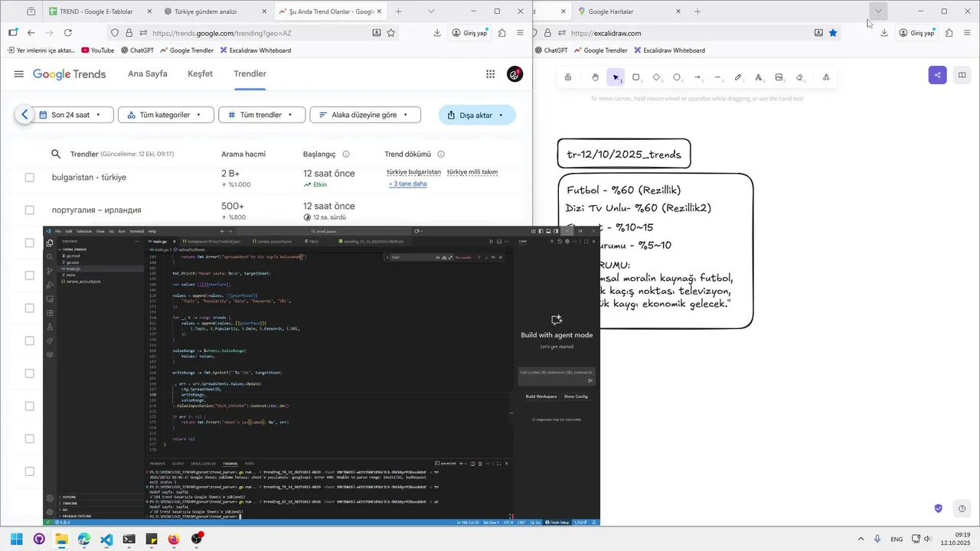Select the Excalidraw insert image tool
Image resolution: width=980 pixels, height=551 pixels.
click(779, 77)
